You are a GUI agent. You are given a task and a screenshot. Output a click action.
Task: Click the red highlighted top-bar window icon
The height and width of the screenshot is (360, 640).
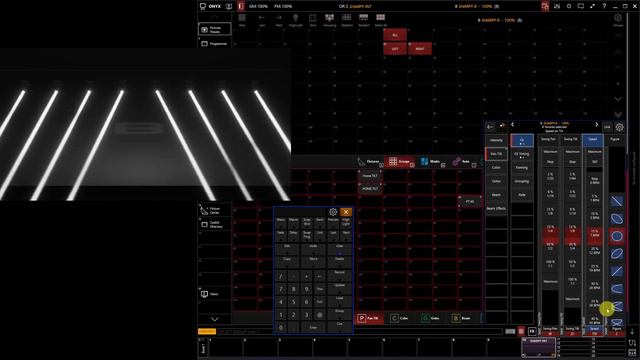545,6
